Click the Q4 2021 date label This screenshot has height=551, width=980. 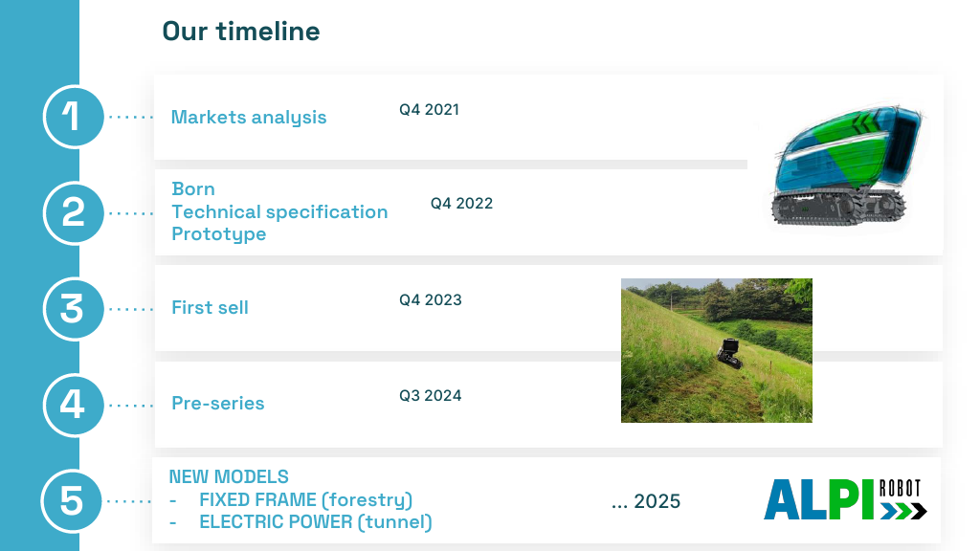pos(430,109)
